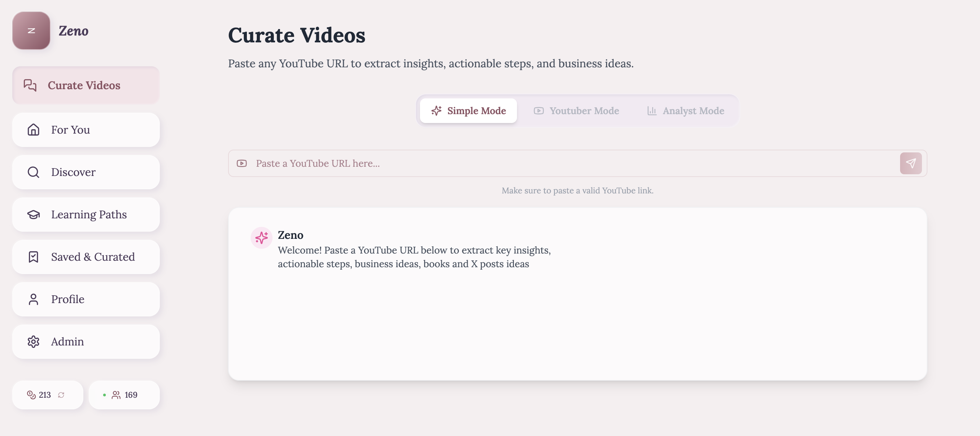
Task: Click the Zeno logo icon
Action: 31,30
